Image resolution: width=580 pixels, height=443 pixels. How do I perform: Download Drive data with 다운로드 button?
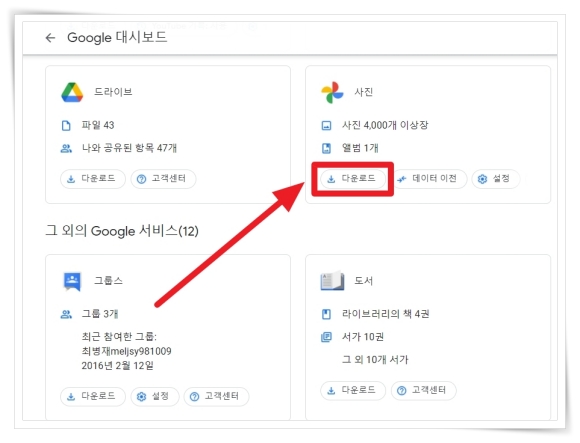click(x=93, y=179)
